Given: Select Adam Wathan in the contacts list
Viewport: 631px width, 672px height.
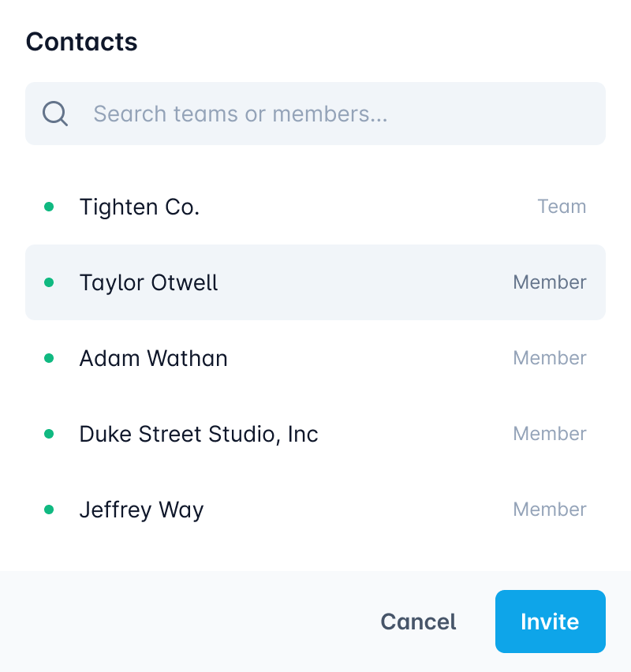Looking at the screenshot, I should click(x=154, y=358).
